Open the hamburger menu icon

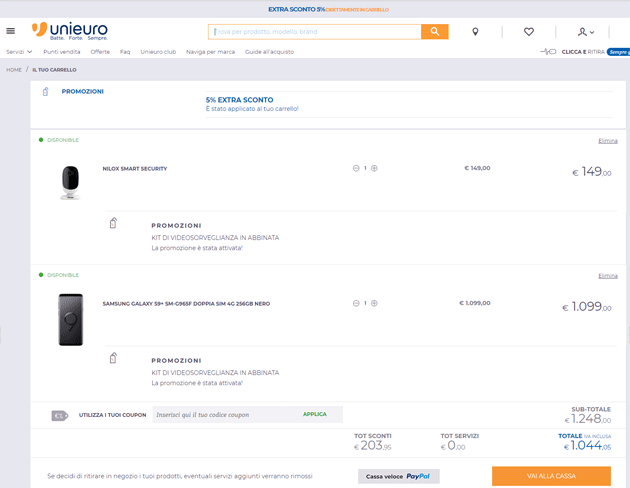11,31
